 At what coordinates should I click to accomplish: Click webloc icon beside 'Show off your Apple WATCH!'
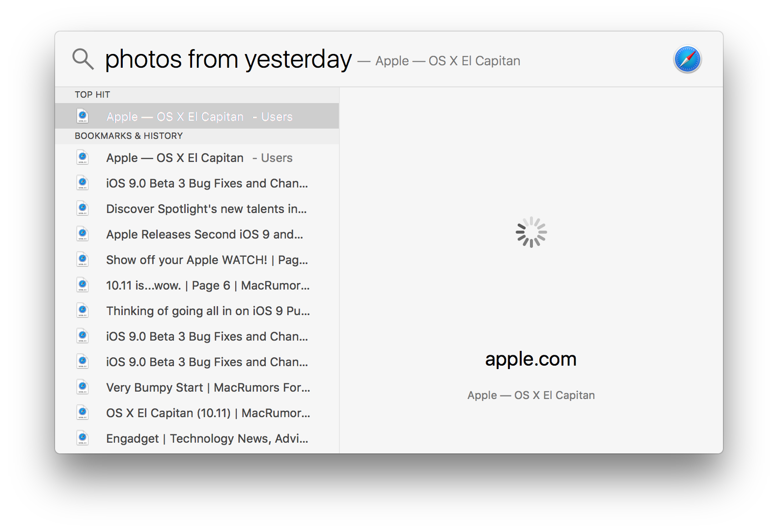[x=83, y=260]
